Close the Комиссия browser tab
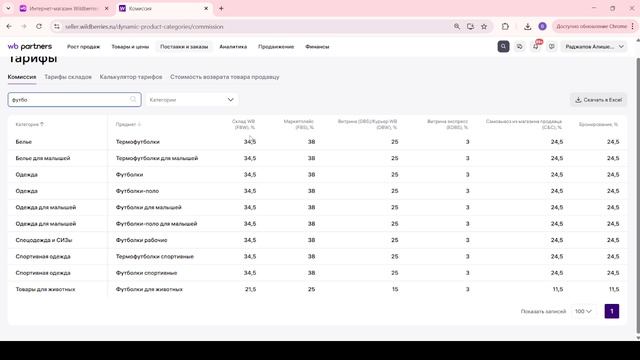Image resolution: width=640 pixels, height=360 pixels. point(206,8)
